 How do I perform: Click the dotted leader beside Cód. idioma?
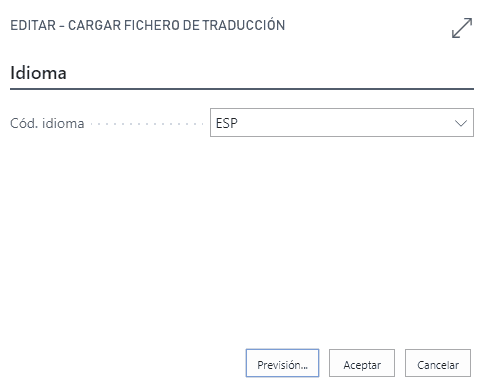[147, 124]
